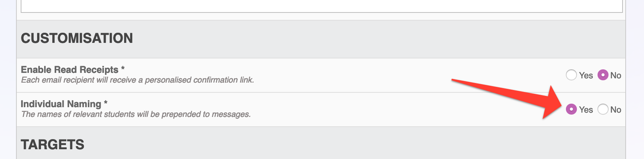
Task: Click the personalised confirmation link description text
Action: click(x=137, y=80)
